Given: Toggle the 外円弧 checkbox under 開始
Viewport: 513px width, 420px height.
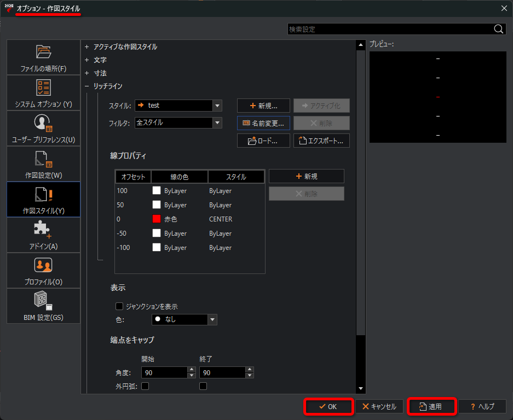Looking at the screenshot, I should coord(145,386).
